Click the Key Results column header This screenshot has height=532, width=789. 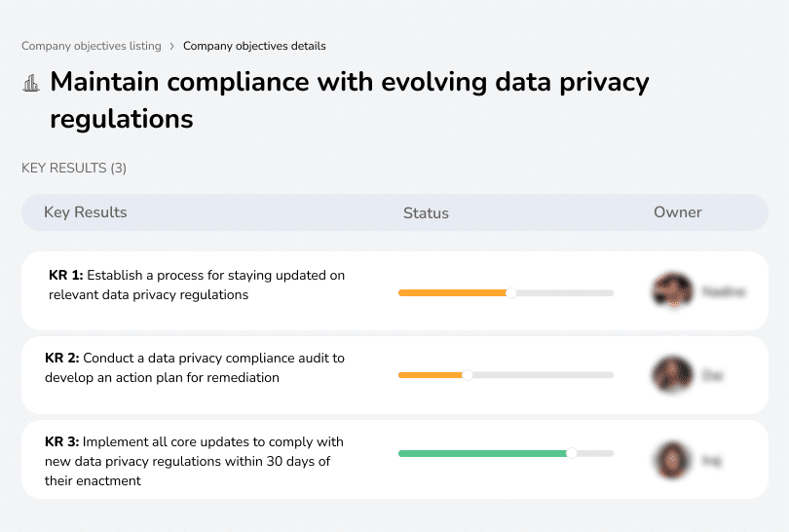click(x=86, y=212)
